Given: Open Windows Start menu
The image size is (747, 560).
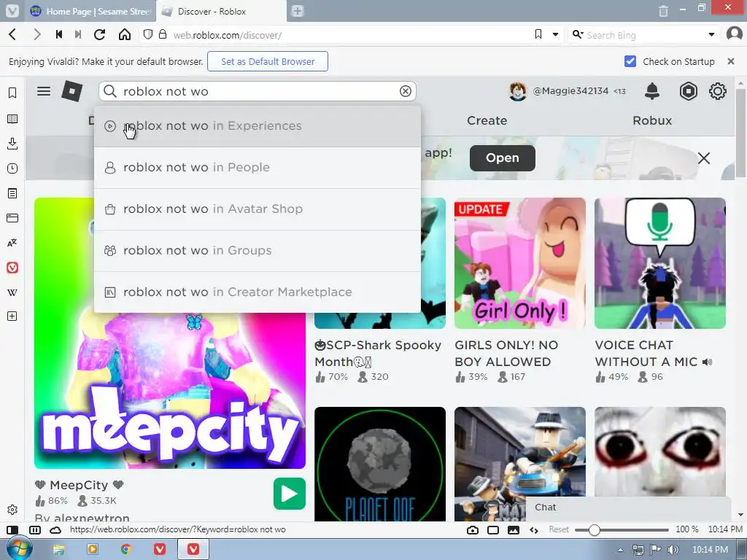Looking at the screenshot, I should 18,548.
